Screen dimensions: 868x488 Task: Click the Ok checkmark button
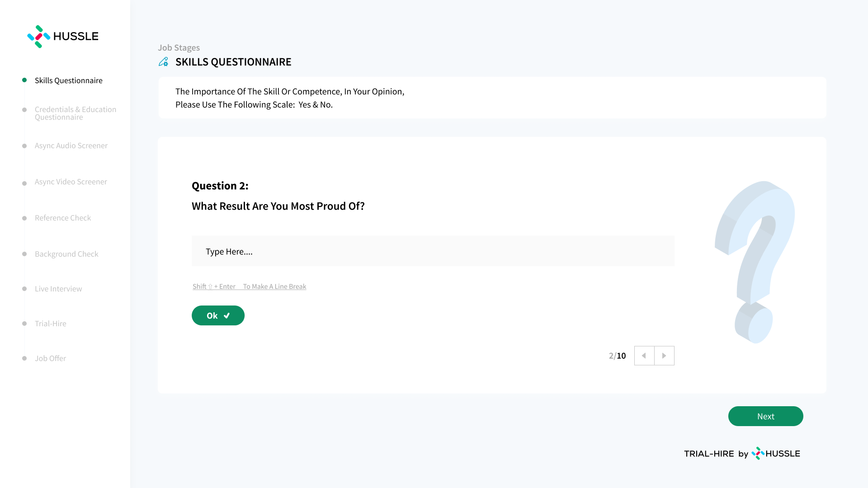coord(218,315)
